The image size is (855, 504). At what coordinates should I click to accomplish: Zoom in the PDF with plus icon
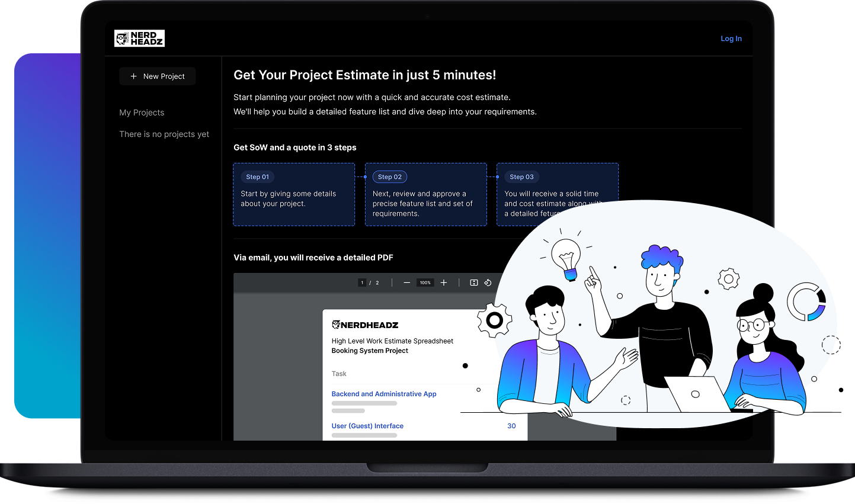(x=444, y=283)
